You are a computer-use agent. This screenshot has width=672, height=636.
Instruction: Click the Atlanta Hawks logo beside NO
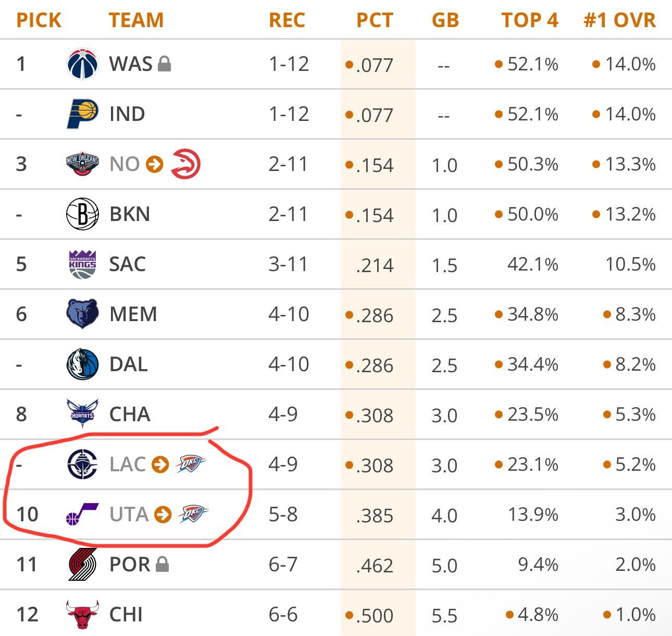click(185, 164)
